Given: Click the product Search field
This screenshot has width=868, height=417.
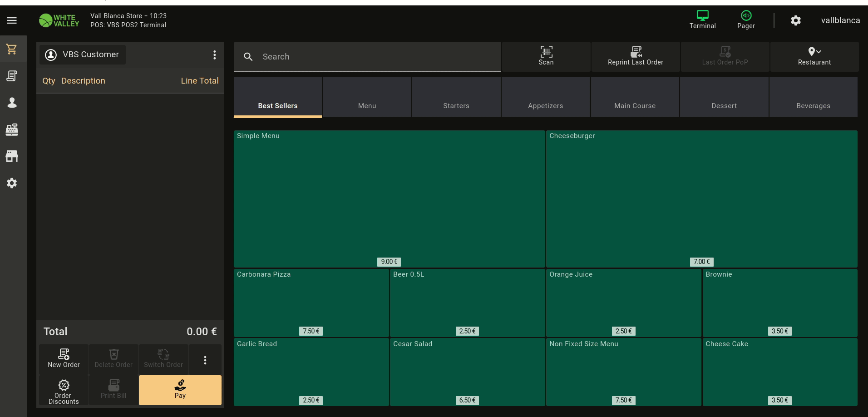Looking at the screenshot, I should 367,57.
